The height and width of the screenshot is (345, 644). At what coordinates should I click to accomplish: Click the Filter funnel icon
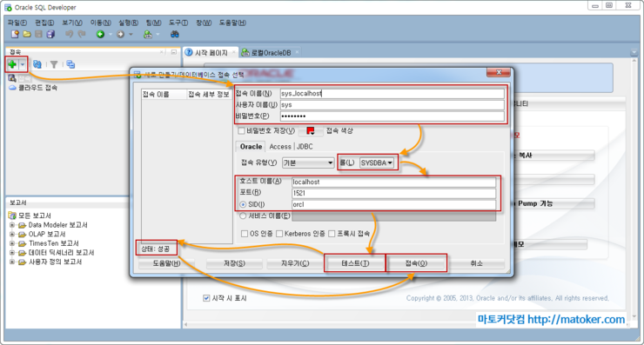pyautogui.click(x=54, y=64)
